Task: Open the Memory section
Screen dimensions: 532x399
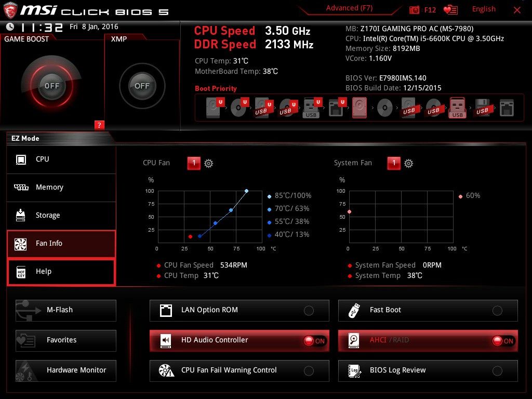Action: [61, 187]
